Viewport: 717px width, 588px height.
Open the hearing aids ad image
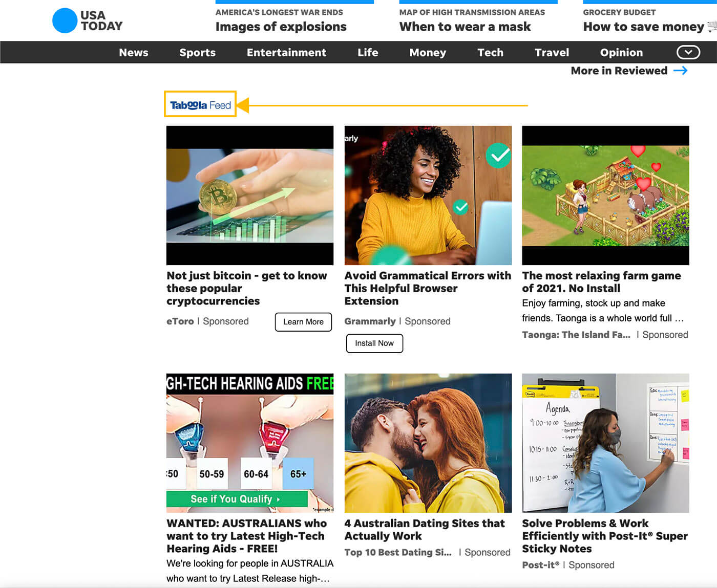click(250, 443)
